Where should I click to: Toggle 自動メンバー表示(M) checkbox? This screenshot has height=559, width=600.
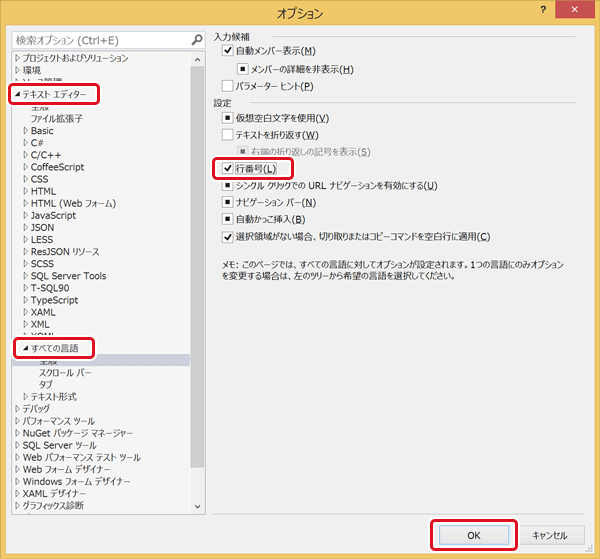pyautogui.click(x=227, y=50)
